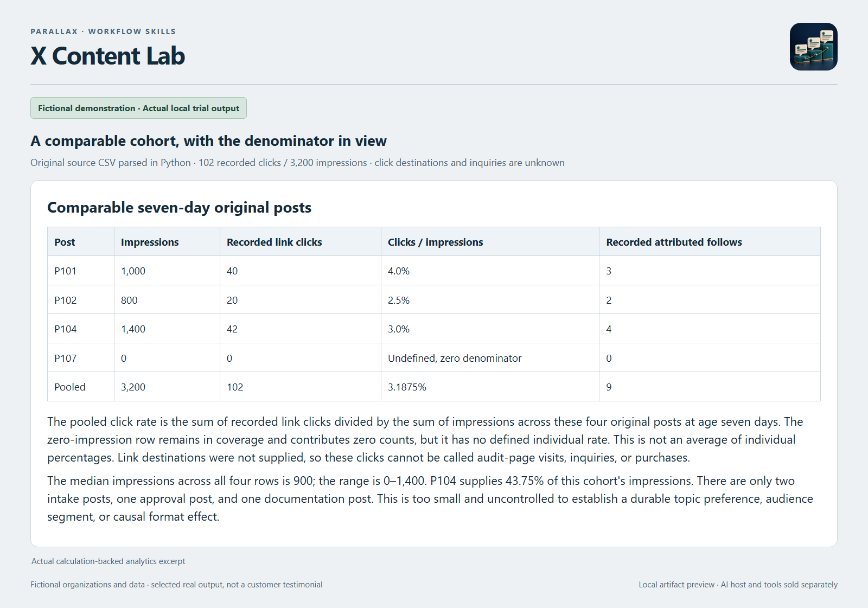Image resolution: width=868 pixels, height=608 pixels.
Task: Click the 40 link clicks cell
Action: (301, 271)
